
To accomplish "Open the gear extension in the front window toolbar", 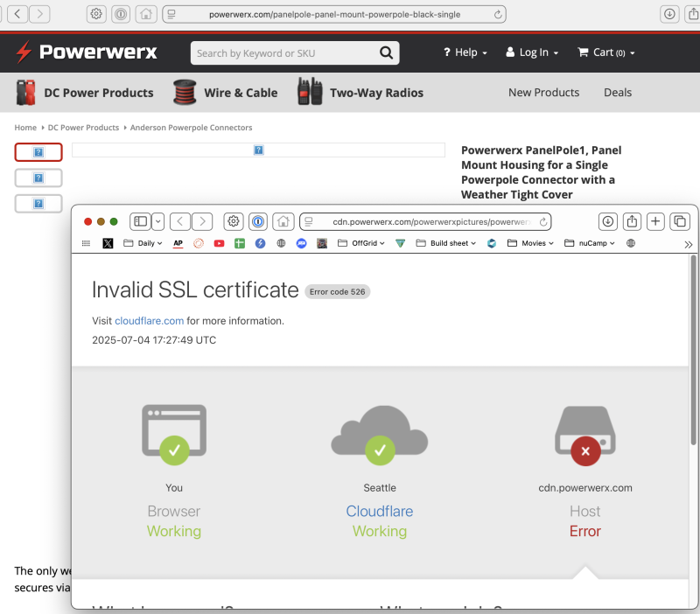I will 234,222.
